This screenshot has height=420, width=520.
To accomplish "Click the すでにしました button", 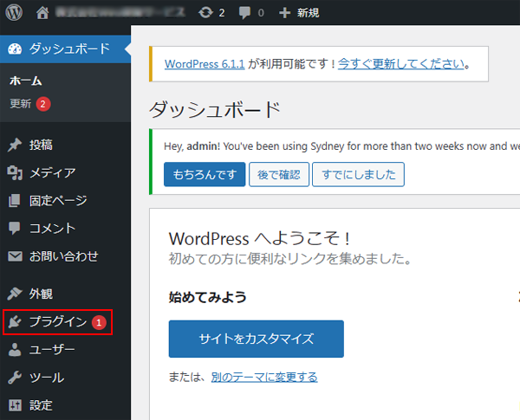I will point(358,174).
